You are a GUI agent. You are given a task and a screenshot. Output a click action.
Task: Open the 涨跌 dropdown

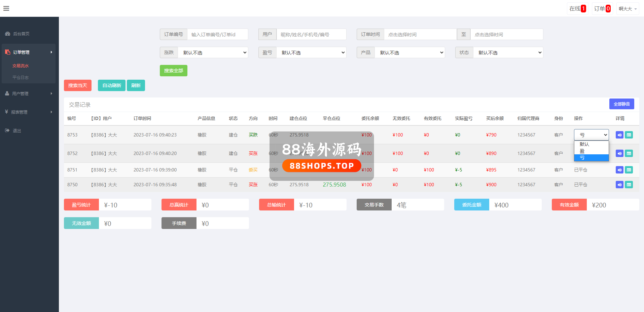213,52
